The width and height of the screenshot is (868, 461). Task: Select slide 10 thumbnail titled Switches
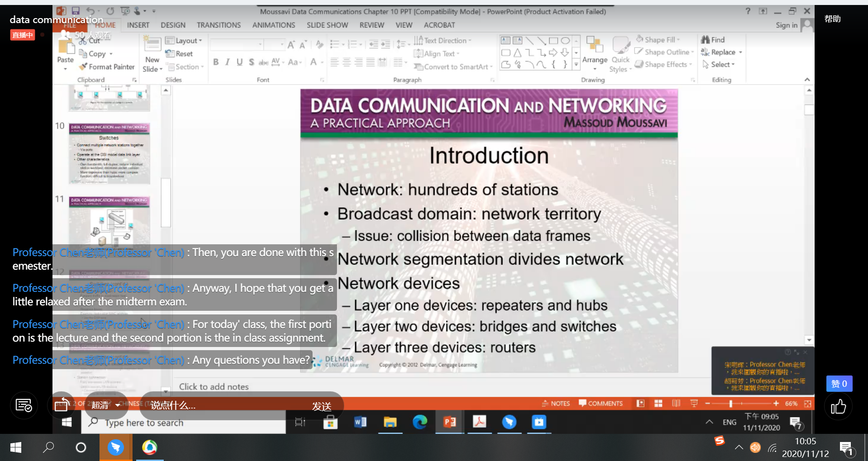tap(109, 153)
